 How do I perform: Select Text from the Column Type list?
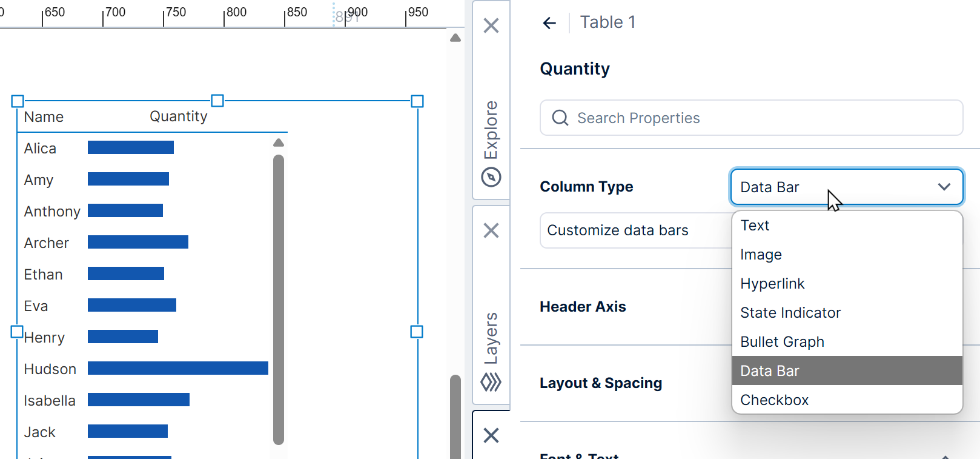(x=755, y=225)
